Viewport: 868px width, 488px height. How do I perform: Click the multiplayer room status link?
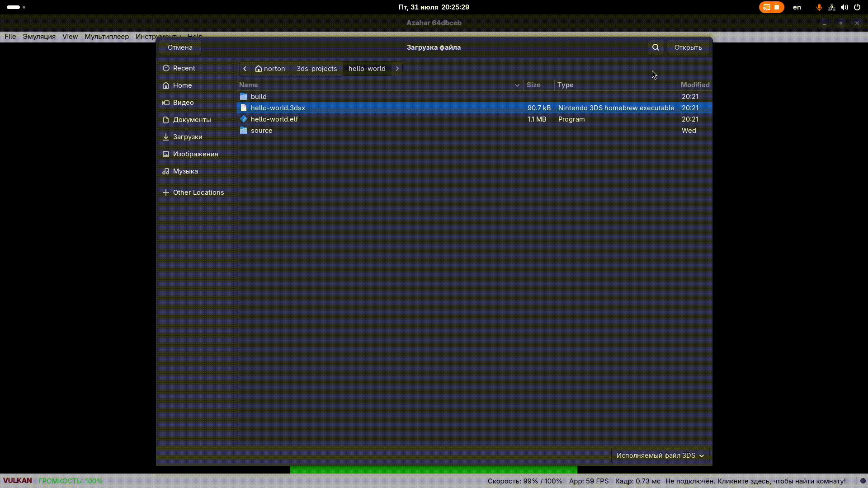(x=755, y=481)
